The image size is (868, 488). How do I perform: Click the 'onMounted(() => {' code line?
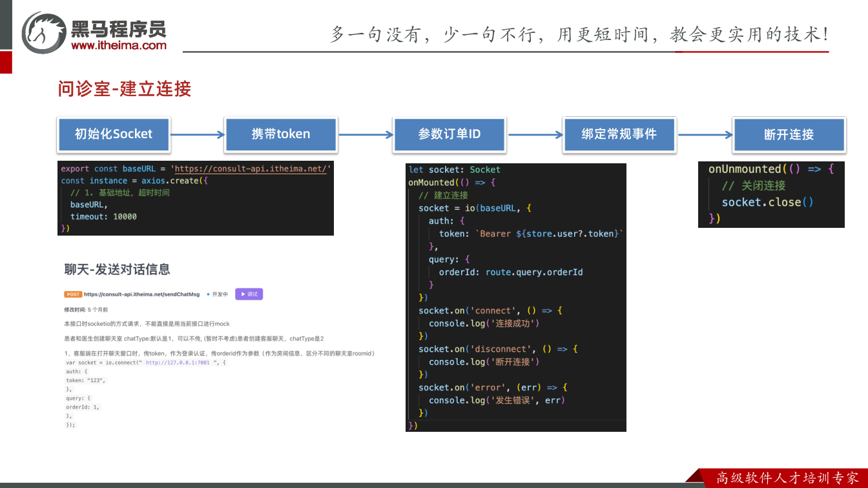coord(451,183)
